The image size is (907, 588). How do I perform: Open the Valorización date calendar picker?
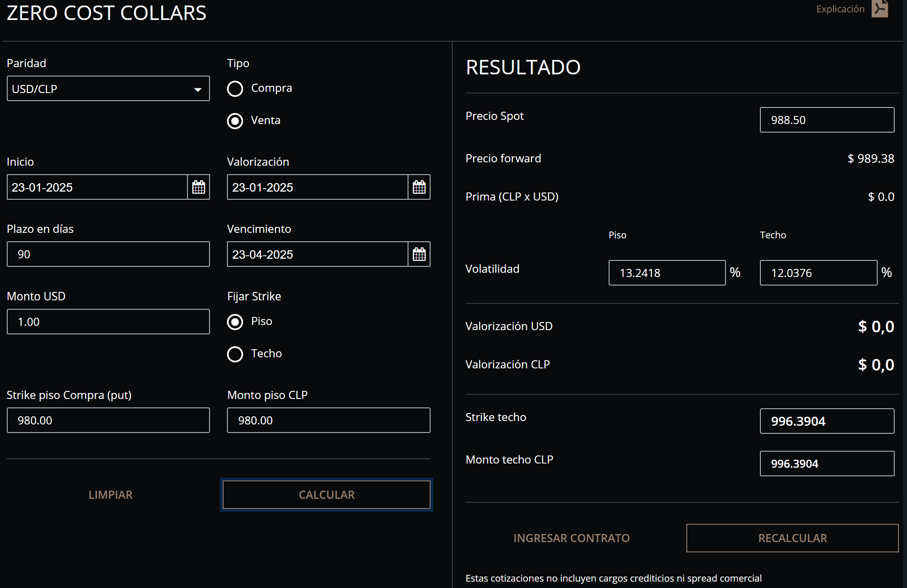pos(419,187)
